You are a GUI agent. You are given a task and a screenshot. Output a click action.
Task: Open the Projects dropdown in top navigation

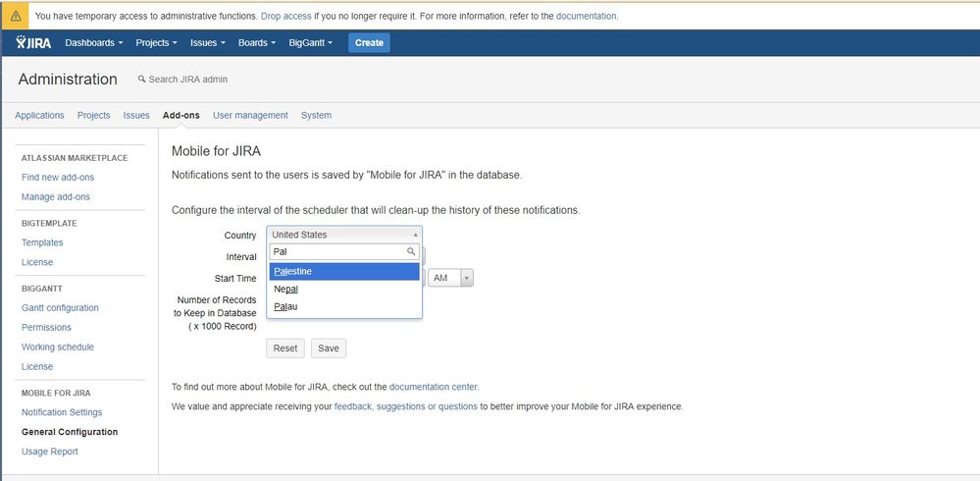(156, 42)
